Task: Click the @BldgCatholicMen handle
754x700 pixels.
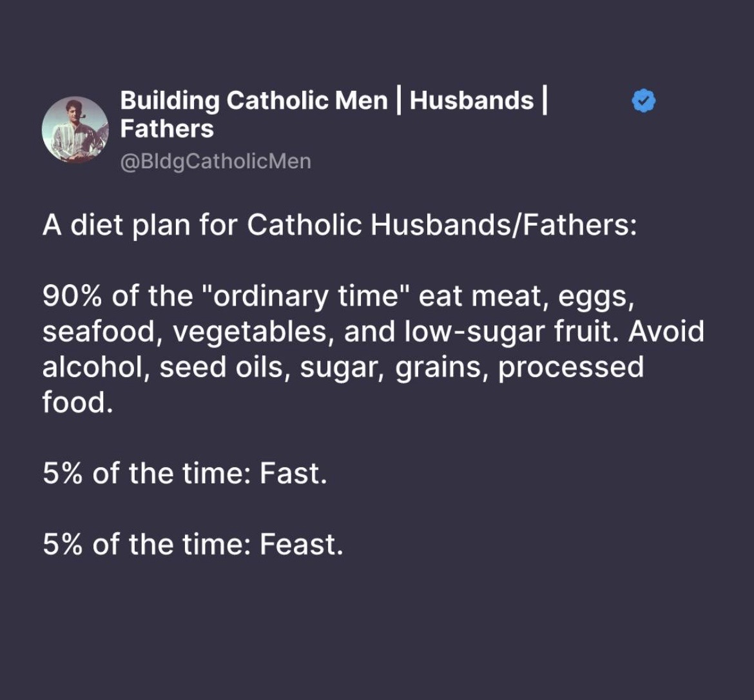Action: point(215,160)
